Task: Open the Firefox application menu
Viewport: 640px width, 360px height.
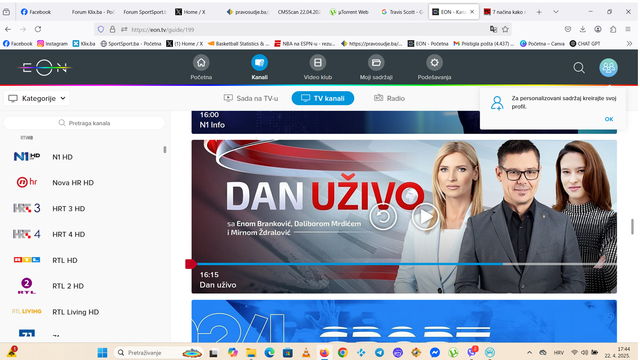Action: point(628,29)
